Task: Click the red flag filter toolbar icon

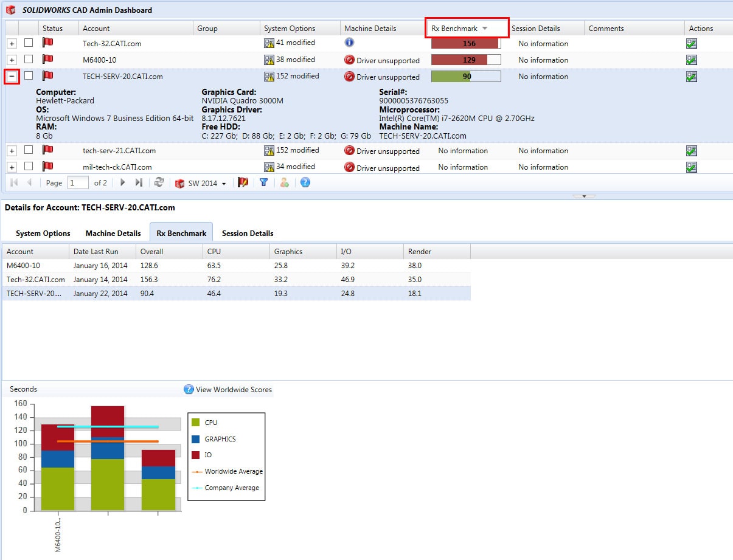Action: point(243,182)
